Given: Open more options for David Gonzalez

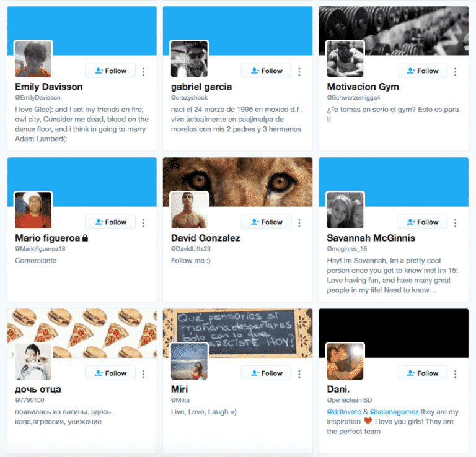Looking at the screenshot, I should point(299,223).
